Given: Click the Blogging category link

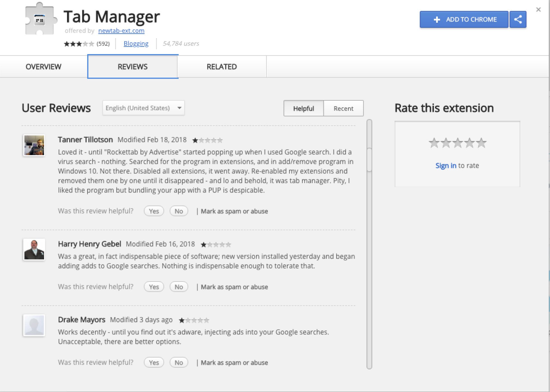Looking at the screenshot, I should pos(136,43).
